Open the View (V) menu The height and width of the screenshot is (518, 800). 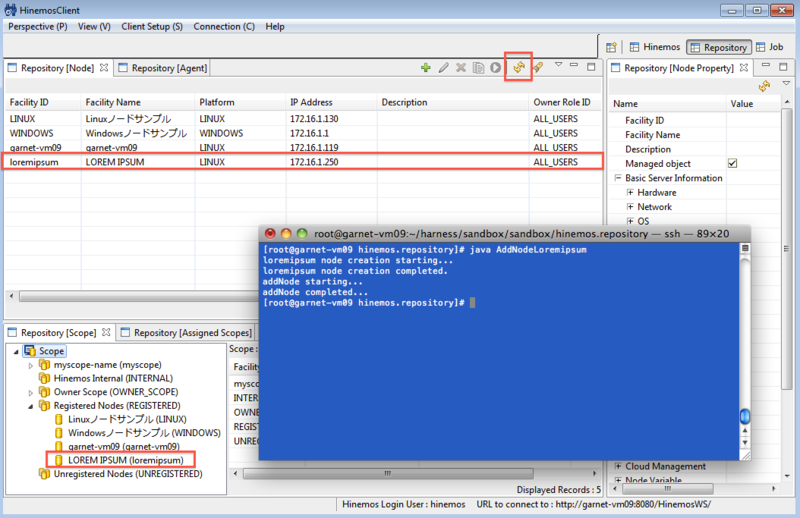pos(94,27)
